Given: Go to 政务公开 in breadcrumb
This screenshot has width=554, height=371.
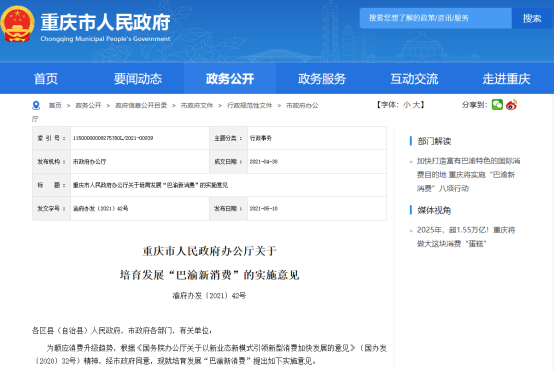Looking at the screenshot, I should [88, 105].
